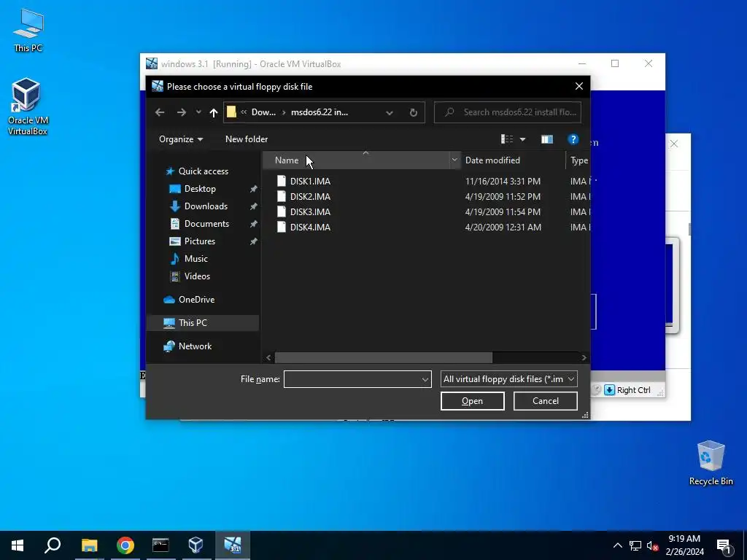Screen dimensions: 747x560
Task: Show hidden system tray icons
Action: (617, 545)
